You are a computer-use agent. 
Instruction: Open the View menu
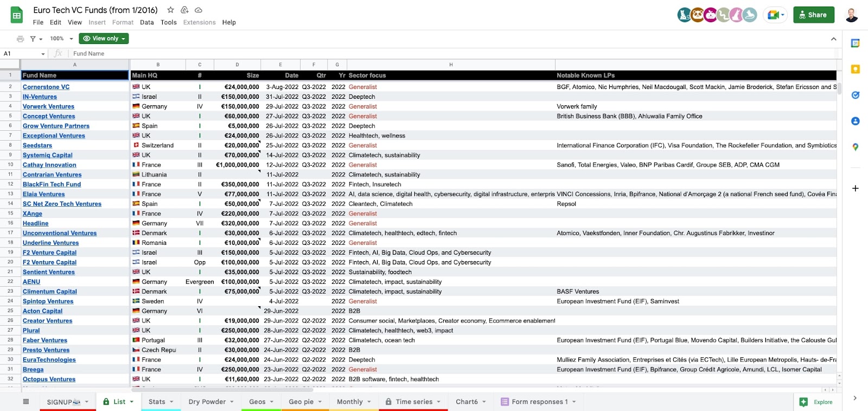[x=75, y=22]
